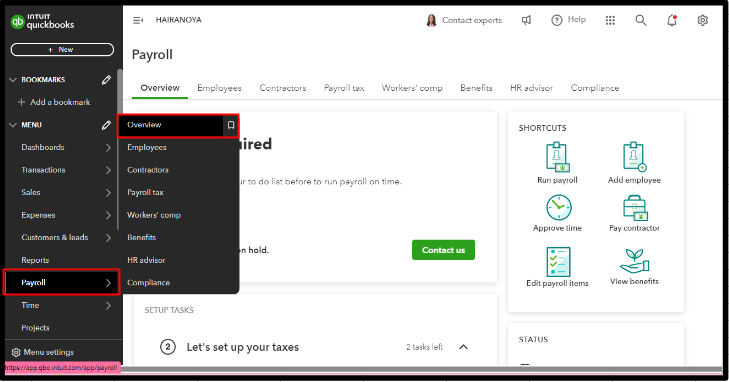Switch to the Employees tab
729x382 pixels.
tap(219, 88)
